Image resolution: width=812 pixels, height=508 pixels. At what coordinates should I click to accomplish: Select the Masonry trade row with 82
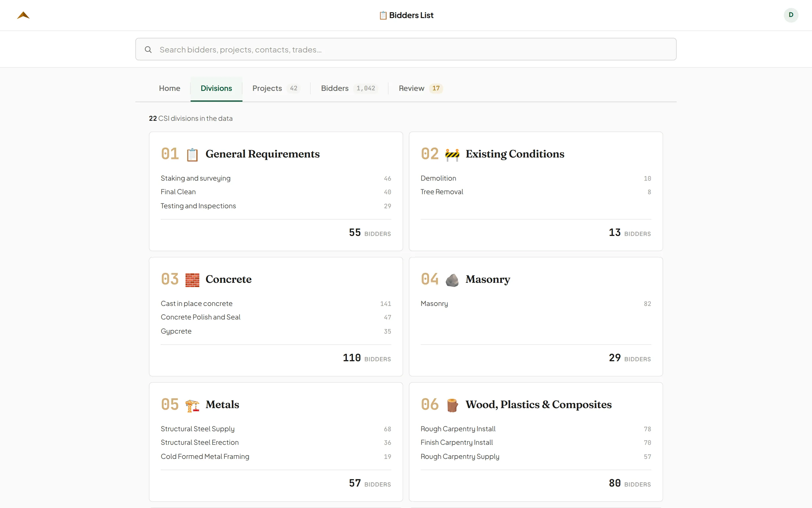[536, 304]
